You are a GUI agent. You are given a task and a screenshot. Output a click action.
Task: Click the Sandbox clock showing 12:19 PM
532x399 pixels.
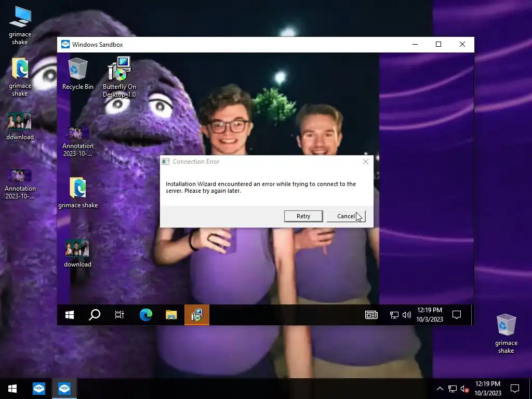pyautogui.click(x=430, y=314)
